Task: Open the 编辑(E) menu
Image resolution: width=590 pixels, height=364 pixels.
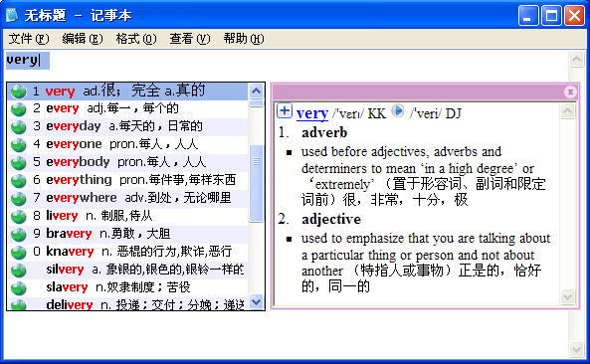Action: coord(83,39)
